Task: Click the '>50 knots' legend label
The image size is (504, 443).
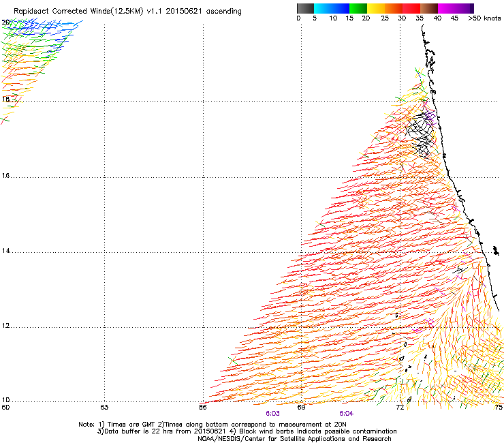Action: 484,18
